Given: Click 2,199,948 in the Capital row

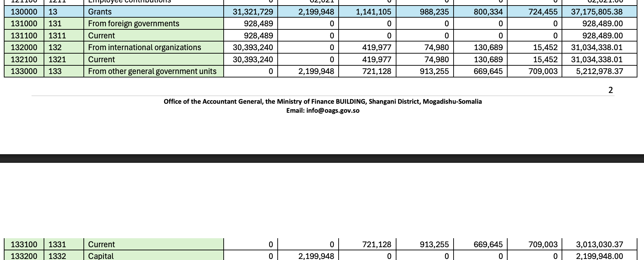Looking at the screenshot, I should click(316, 256).
